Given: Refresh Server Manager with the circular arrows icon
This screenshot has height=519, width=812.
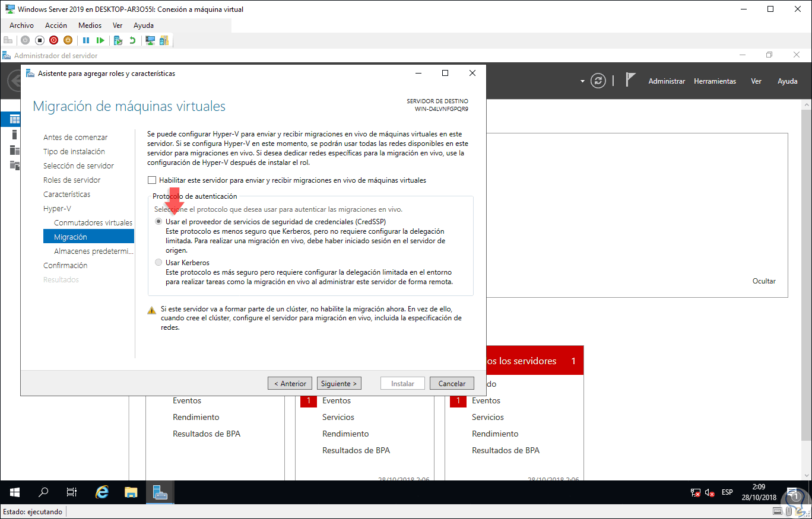Looking at the screenshot, I should (598, 81).
